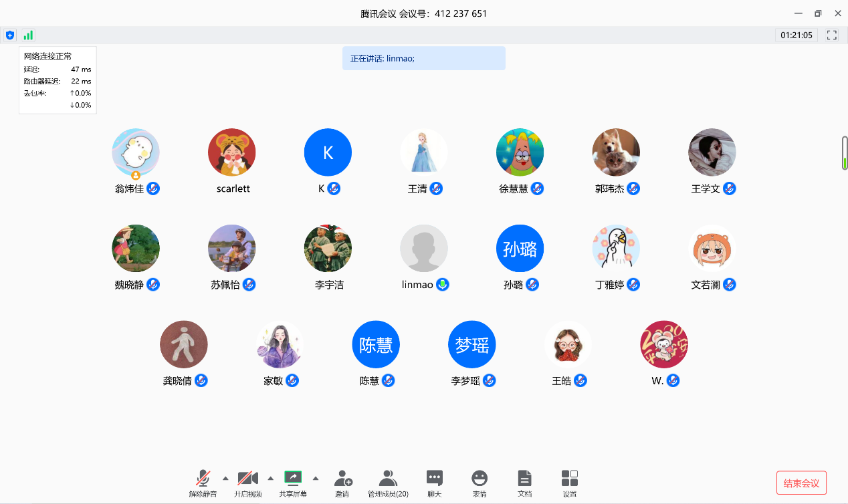Select scarlett's participant avatar
The image size is (848, 504).
232,152
